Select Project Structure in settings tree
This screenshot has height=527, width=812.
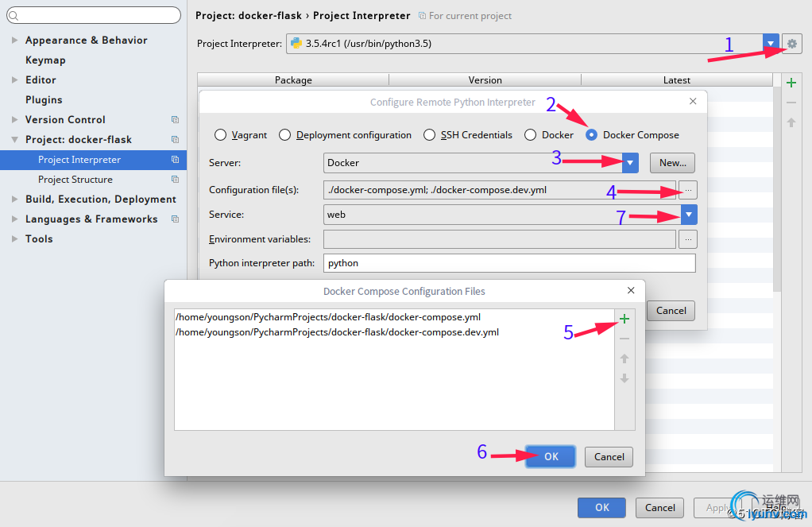(x=75, y=180)
